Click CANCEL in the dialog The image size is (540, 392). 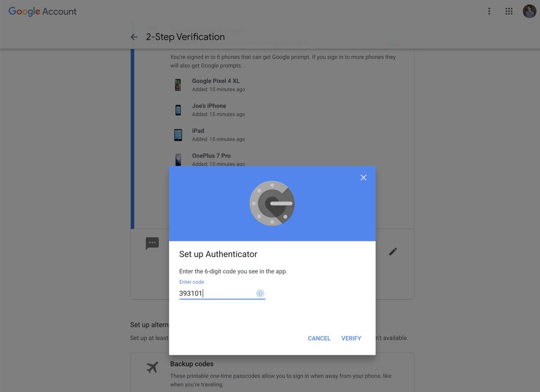point(319,338)
